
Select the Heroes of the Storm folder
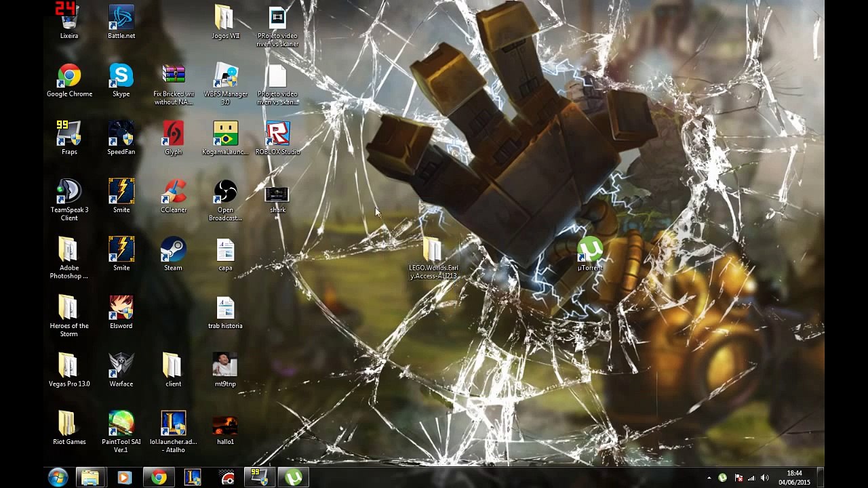click(69, 316)
